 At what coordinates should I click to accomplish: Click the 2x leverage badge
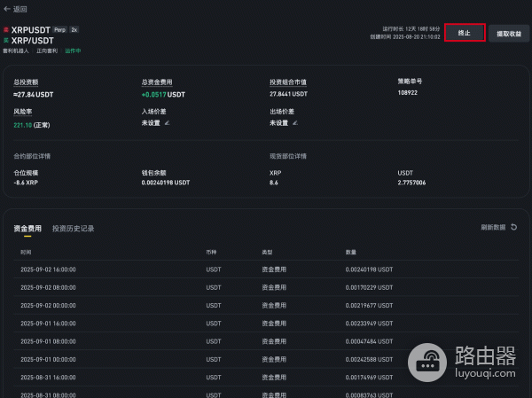74,30
